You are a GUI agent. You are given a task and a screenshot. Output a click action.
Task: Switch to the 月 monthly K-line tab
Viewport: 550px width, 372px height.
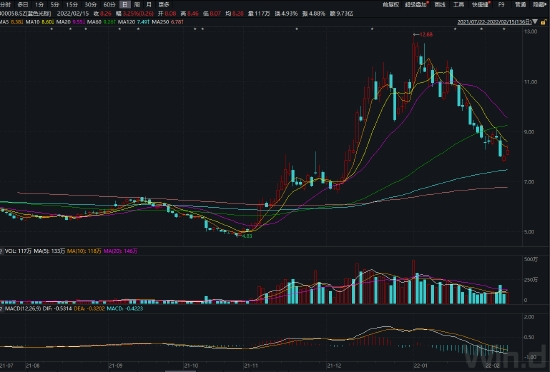point(149,5)
